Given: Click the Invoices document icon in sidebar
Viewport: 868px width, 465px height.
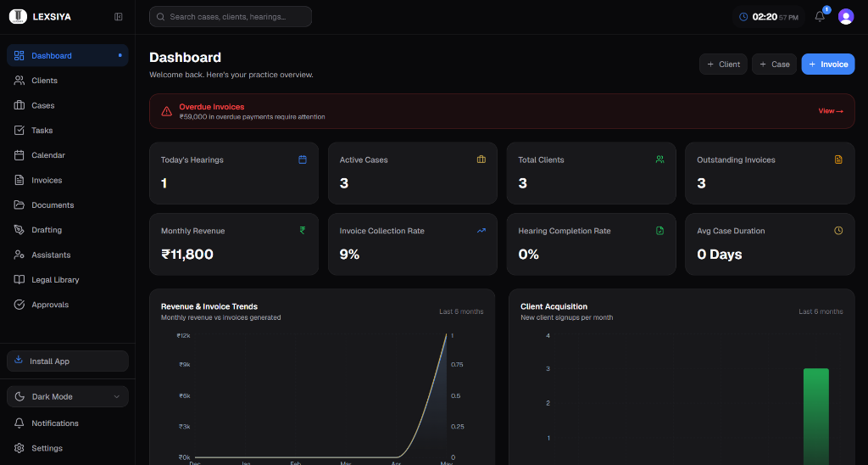Looking at the screenshot, I should [19, 180].
